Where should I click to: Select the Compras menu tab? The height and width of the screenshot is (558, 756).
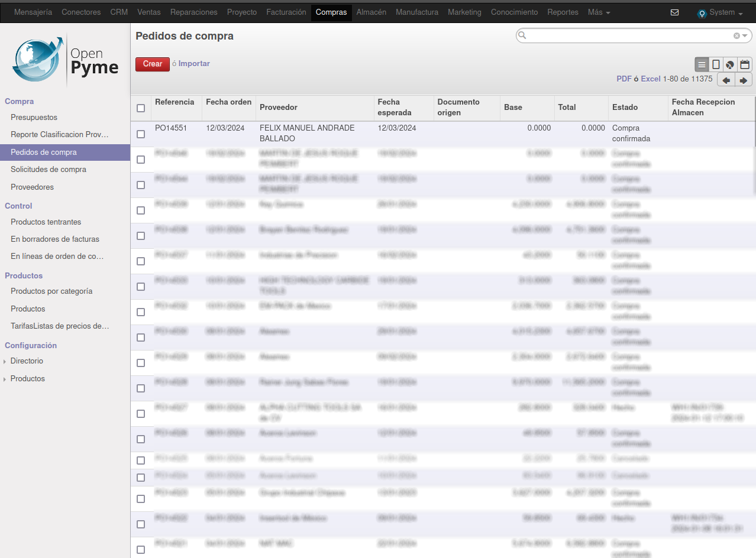point(331,12)
